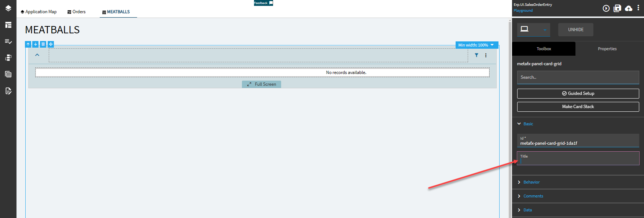644x218 pixels.
Task: Move the selected panel down
Action: [36, 44]
